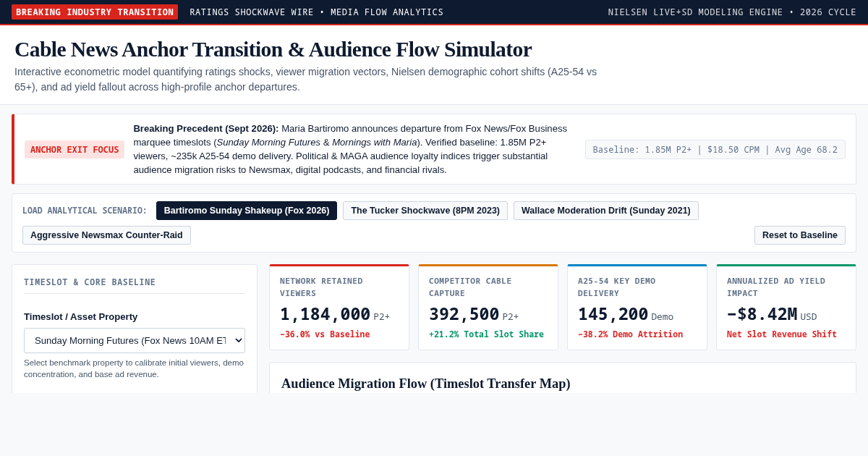Click the A25-54 Key Demo Delivery value 145,200
The image size is (868, 456).
613,314
